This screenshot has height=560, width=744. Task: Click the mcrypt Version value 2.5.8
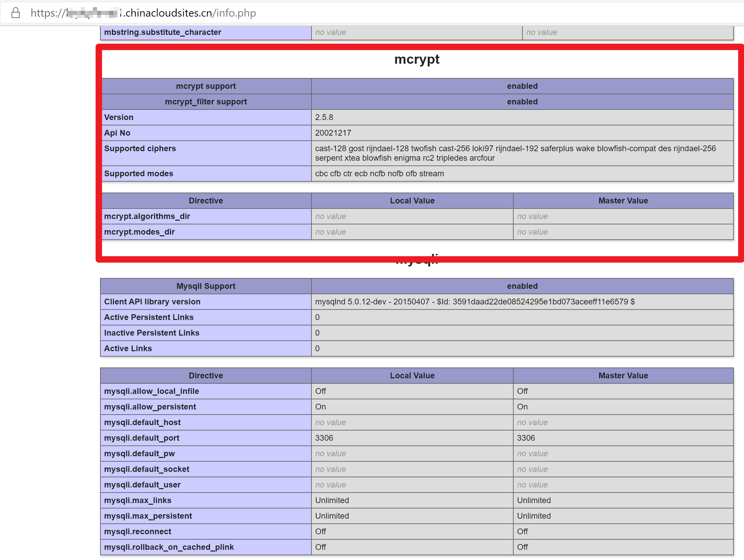[324, 117]
